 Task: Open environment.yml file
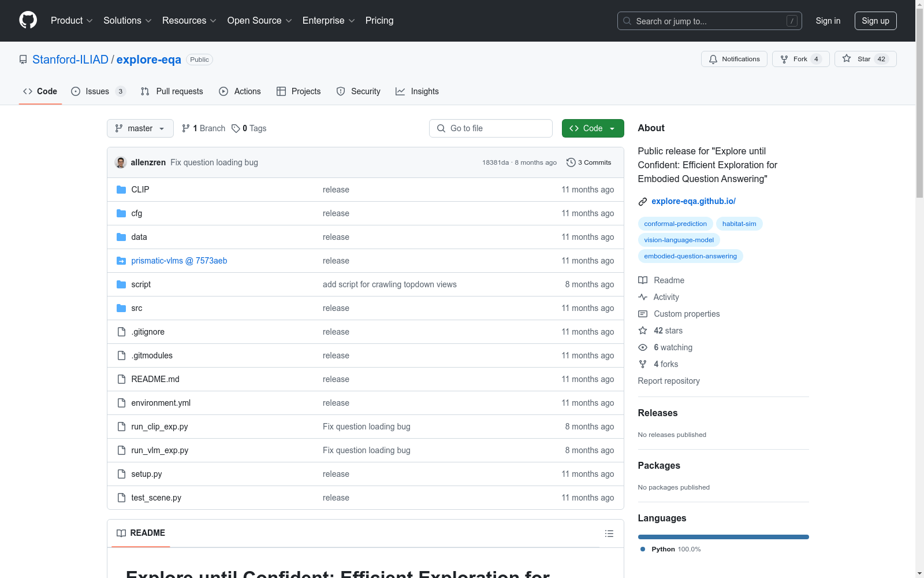(x=161, y=403)
